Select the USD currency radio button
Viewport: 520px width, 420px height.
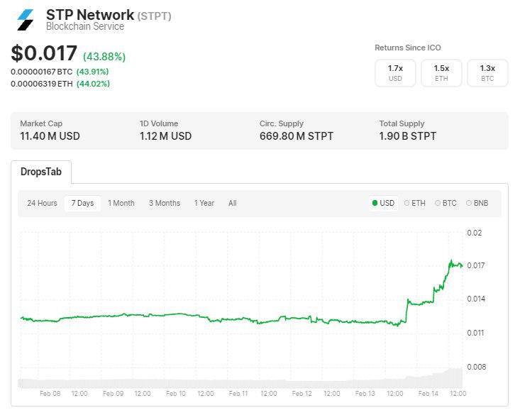tap(383, 203)
